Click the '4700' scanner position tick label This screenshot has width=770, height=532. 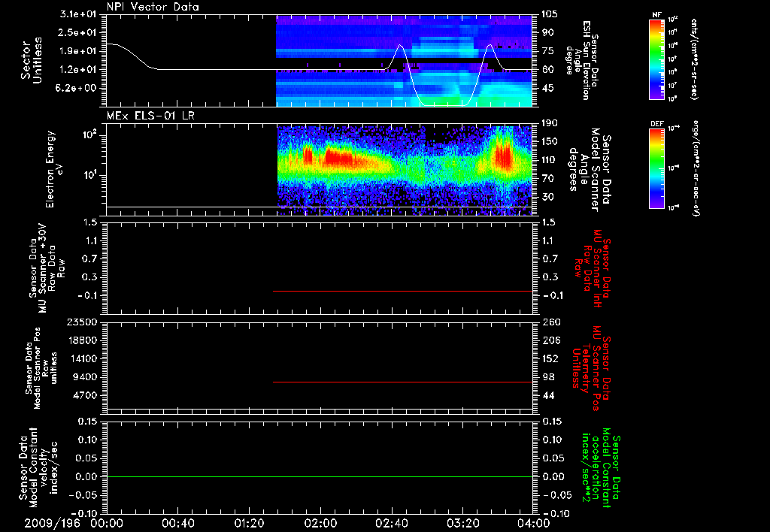(x=84, y=395)
